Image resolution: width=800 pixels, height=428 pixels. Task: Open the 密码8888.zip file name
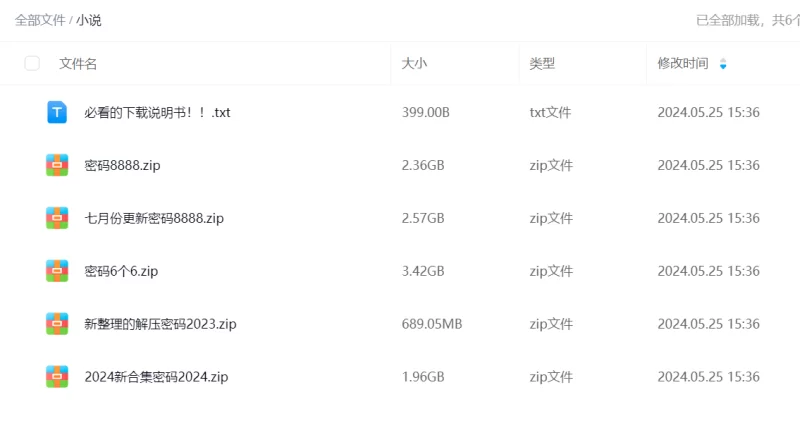click(122, 165)
